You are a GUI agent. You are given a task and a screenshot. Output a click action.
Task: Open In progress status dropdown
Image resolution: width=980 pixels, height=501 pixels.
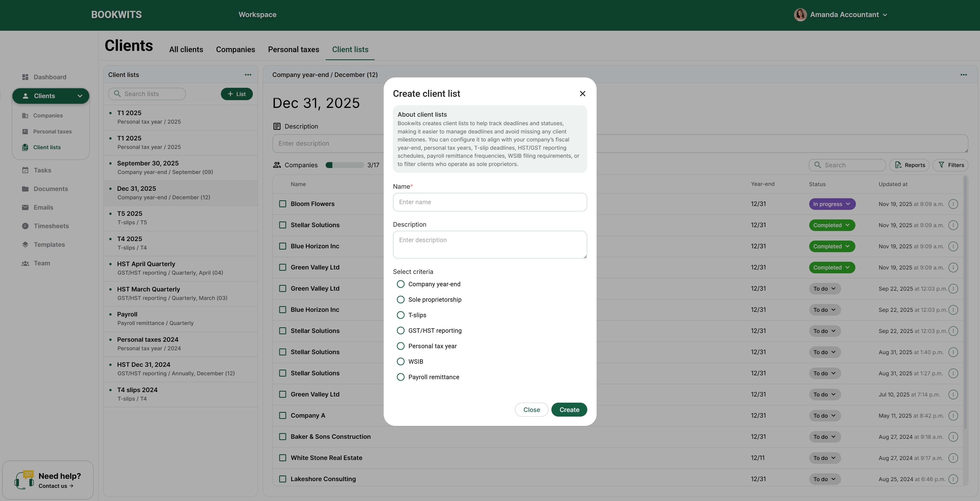[832, 204]
